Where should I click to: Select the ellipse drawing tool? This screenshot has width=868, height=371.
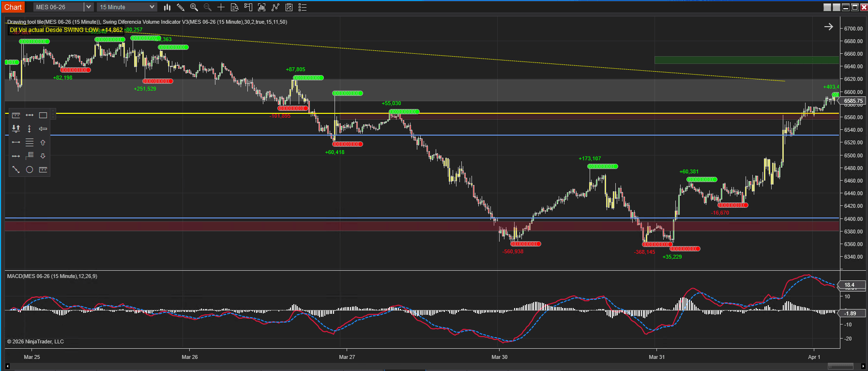pos(30,170)
